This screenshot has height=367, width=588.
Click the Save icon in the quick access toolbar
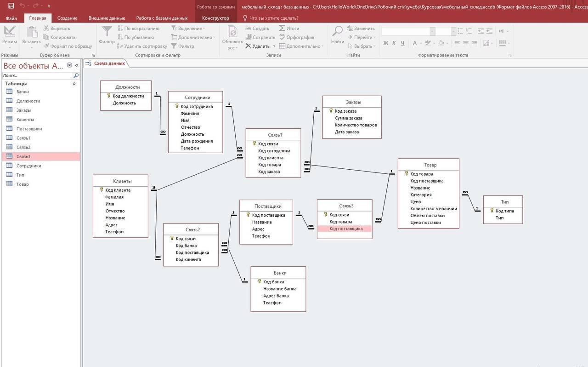[x=11, y=6]
